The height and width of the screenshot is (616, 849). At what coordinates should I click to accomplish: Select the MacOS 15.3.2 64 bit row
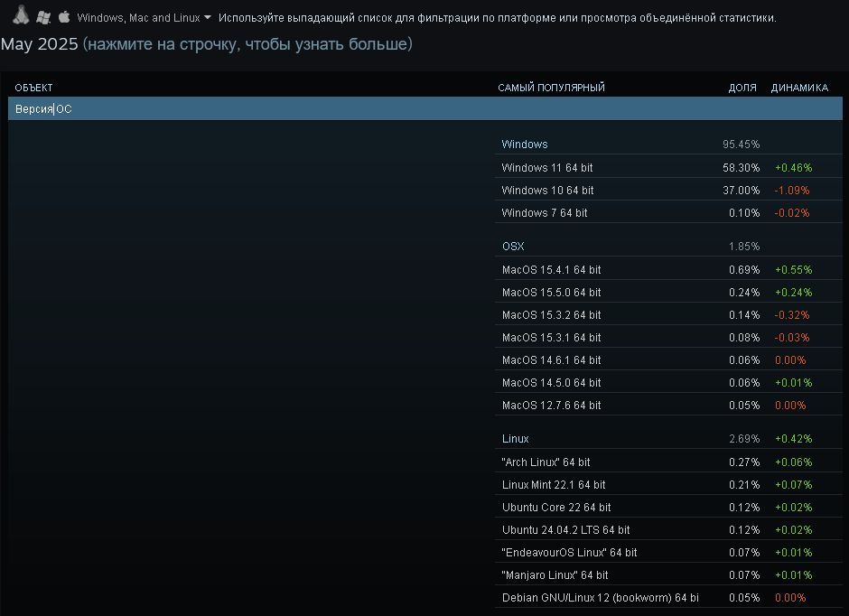668,314
